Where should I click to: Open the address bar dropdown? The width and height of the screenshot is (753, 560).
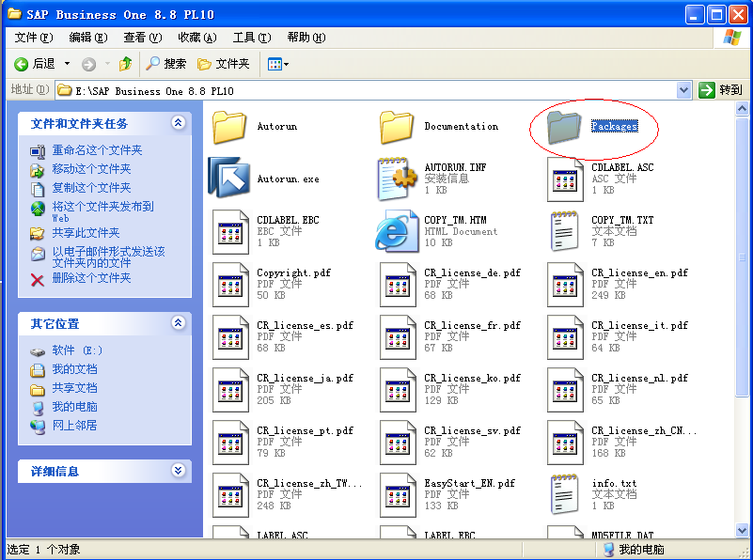683,90
